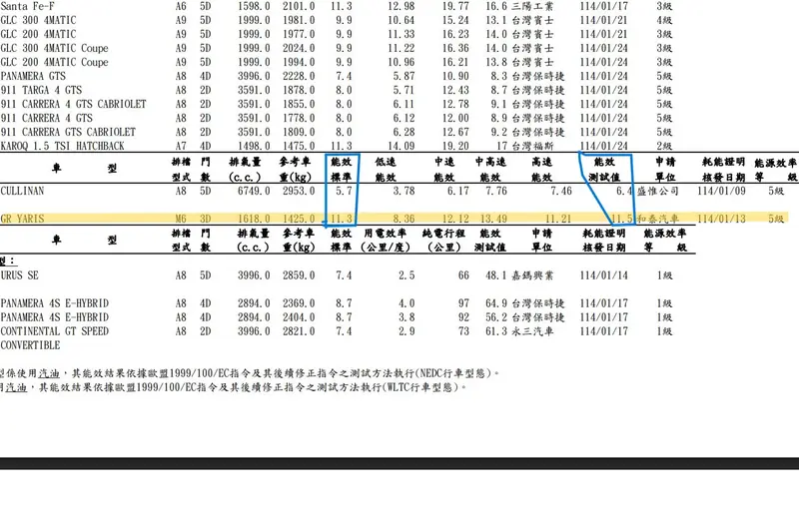Select value '14.09' in KAROQ row

point(401,146)
